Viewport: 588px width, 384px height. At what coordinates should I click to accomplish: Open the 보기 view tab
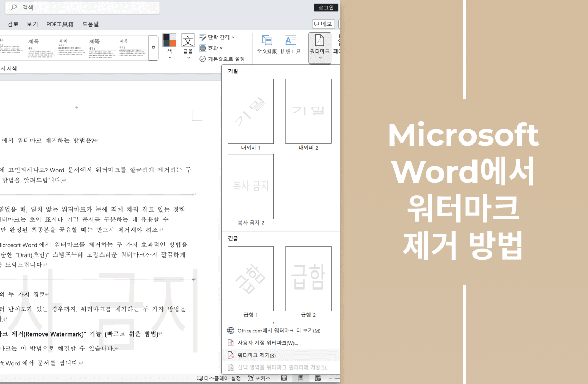tap(32, 24)
